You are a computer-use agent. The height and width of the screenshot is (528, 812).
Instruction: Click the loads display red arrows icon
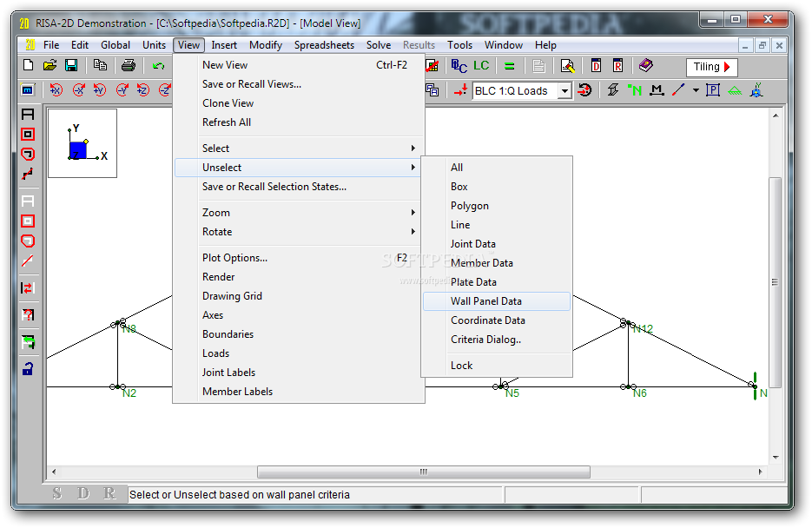point(460,90)
